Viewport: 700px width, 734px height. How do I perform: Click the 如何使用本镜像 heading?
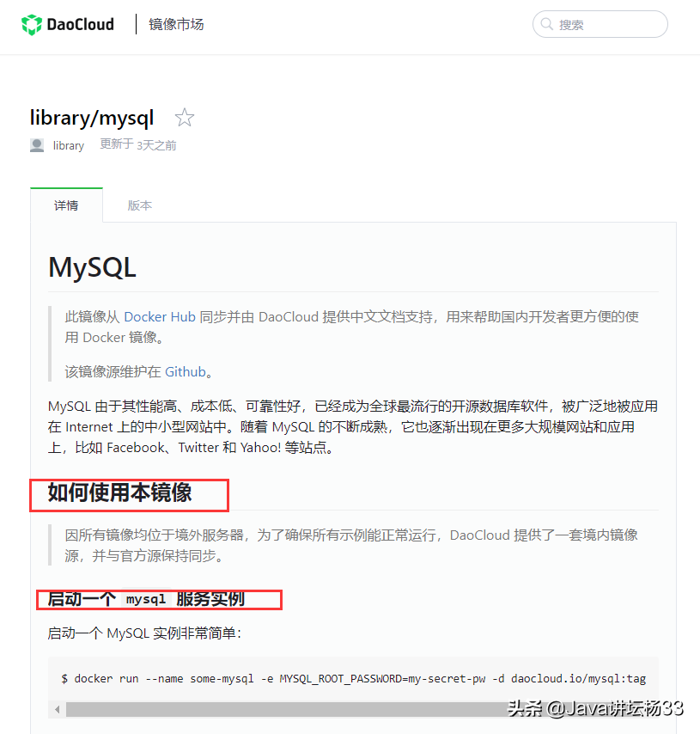[x=119, y=493]
